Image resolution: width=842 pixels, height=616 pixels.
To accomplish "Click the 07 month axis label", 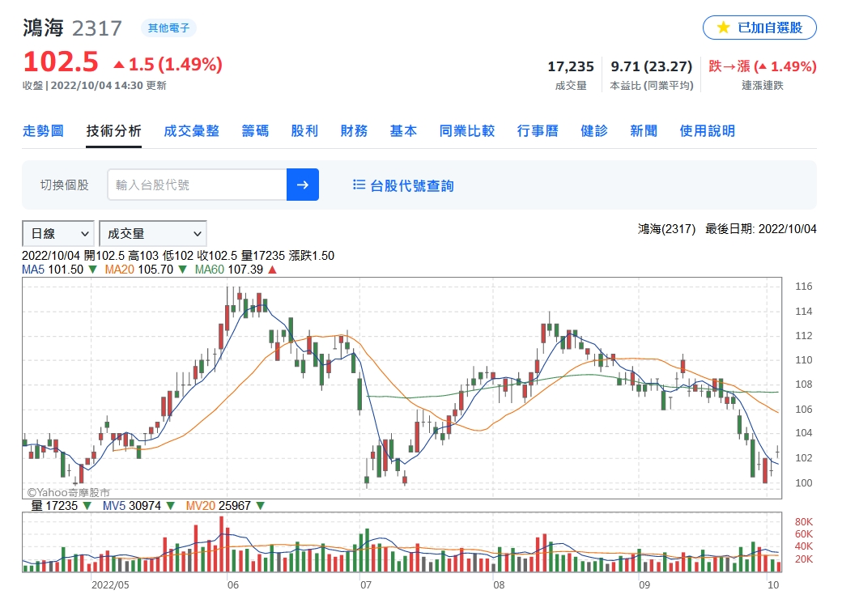I will tap(366, 585).
